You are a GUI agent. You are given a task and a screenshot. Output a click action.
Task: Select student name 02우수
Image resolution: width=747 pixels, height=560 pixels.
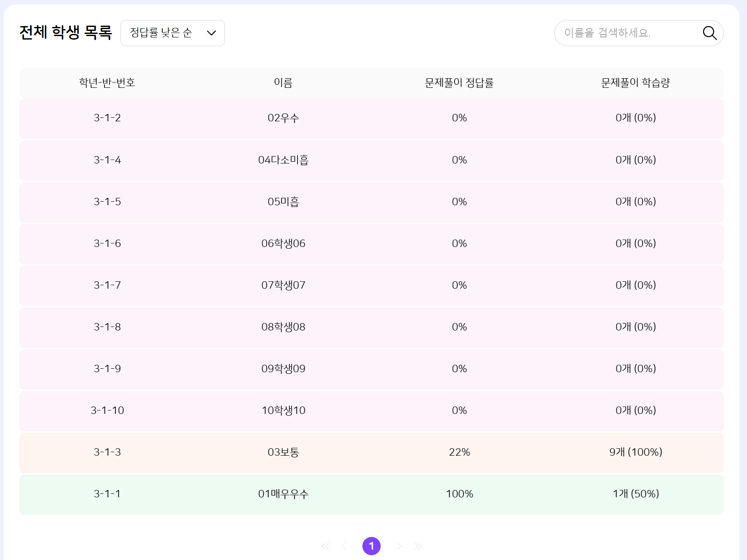[283, 118]
